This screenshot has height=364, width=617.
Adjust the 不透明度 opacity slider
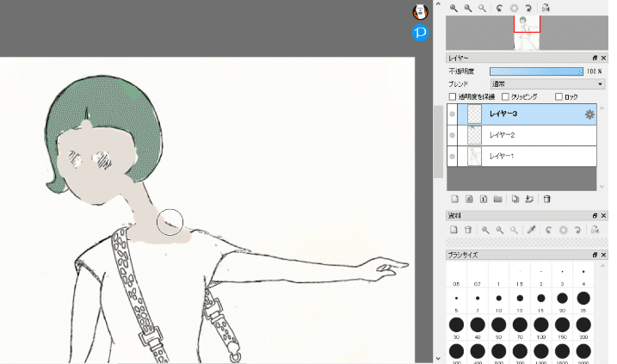536,71
